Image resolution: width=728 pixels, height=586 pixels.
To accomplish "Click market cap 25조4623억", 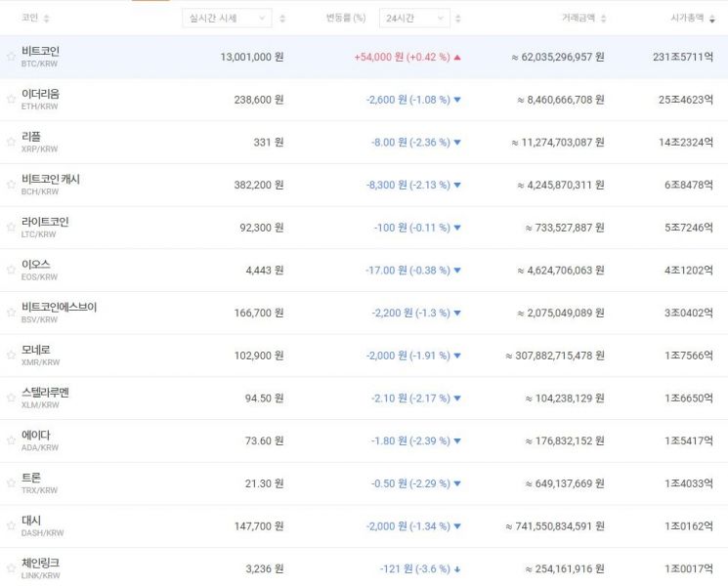I will click(x=686, y=100).
